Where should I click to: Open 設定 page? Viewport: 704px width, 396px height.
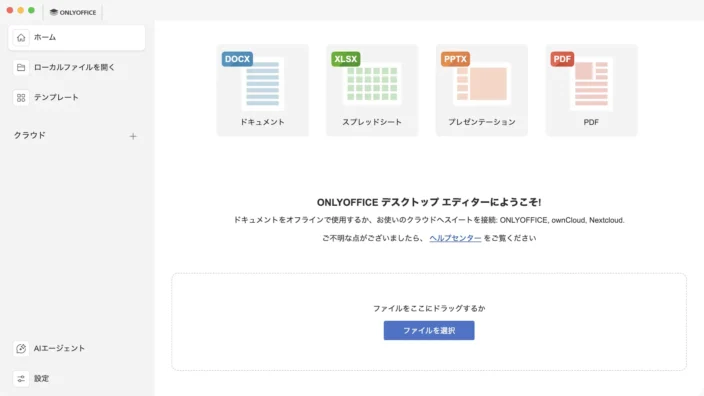77,378
